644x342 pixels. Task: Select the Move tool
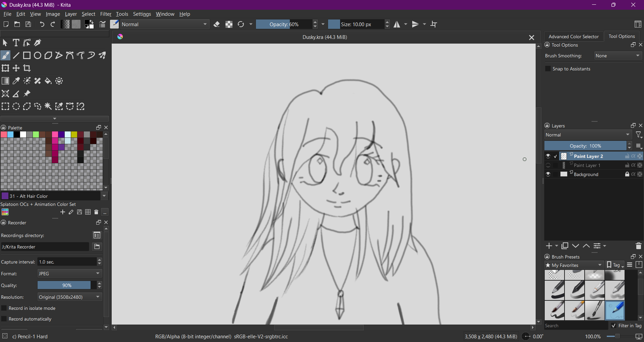[16, 68]
